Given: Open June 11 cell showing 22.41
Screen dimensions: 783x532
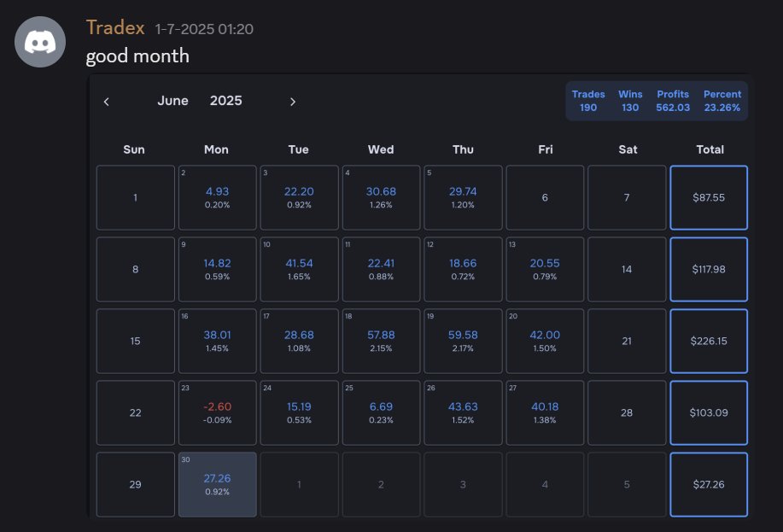Looking at the screenshot, I should [x=381, y=269].
